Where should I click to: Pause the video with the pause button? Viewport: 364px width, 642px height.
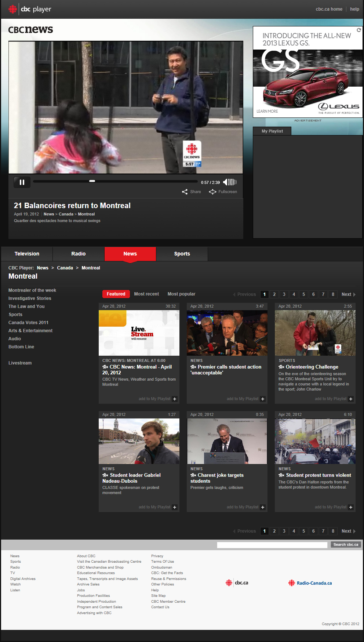click(22, 182)
